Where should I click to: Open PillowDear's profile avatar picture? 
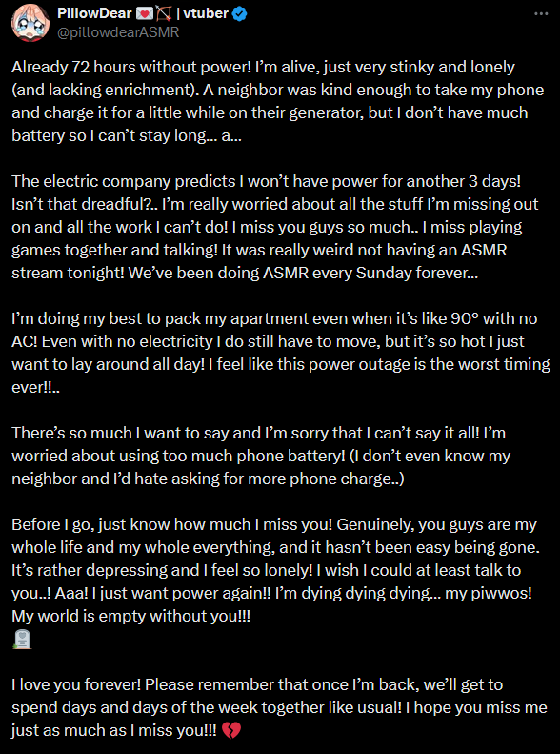click(30, 23)
